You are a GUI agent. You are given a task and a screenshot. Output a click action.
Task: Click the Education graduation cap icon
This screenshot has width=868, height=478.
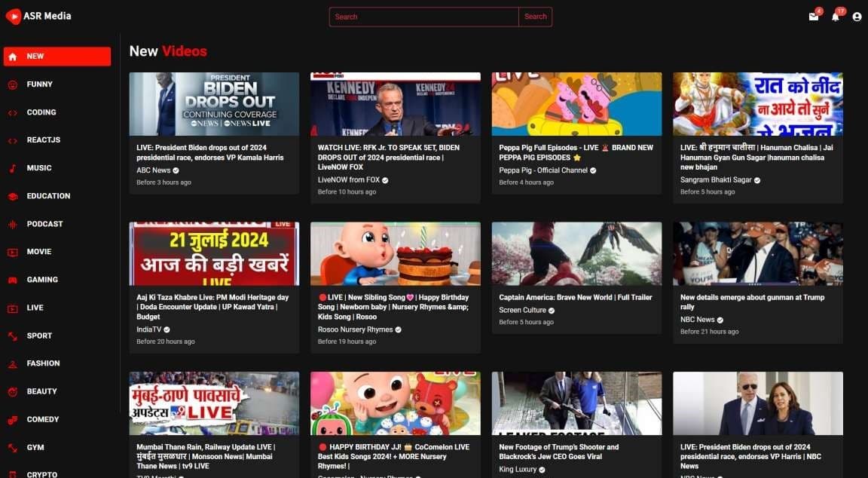[13, 196]
